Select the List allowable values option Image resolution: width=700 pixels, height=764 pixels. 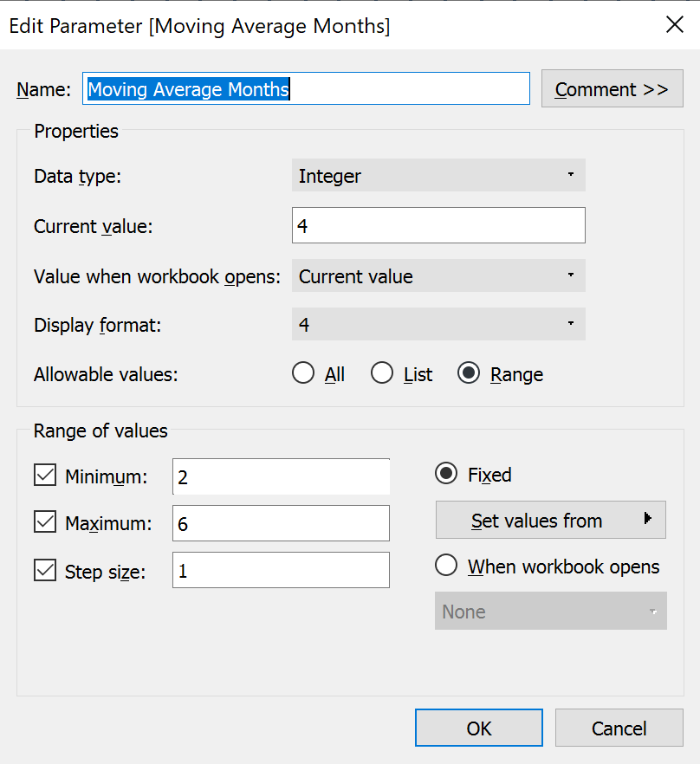coord(382,372)
